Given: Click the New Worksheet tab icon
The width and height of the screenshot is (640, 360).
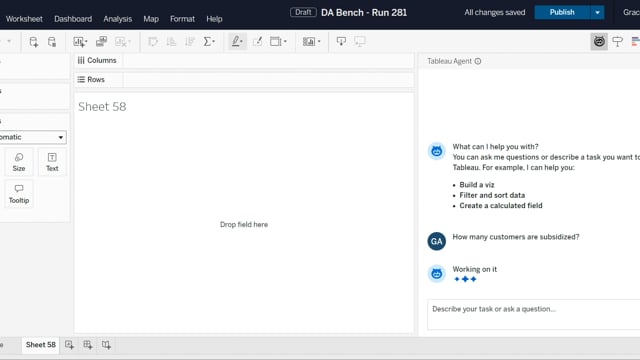Looking at the screenshot, I should pos(69,345).
